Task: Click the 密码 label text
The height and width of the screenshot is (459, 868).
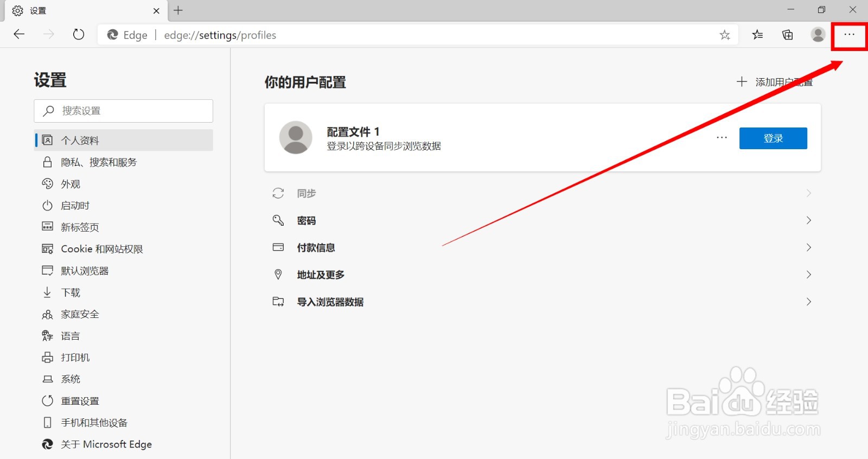Action: click(307, 220)
